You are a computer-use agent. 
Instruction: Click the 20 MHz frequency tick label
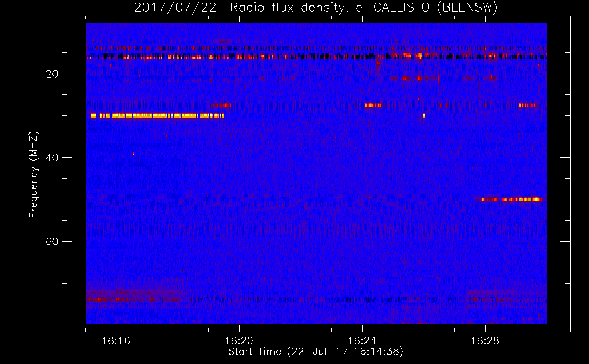pos(52,74)
